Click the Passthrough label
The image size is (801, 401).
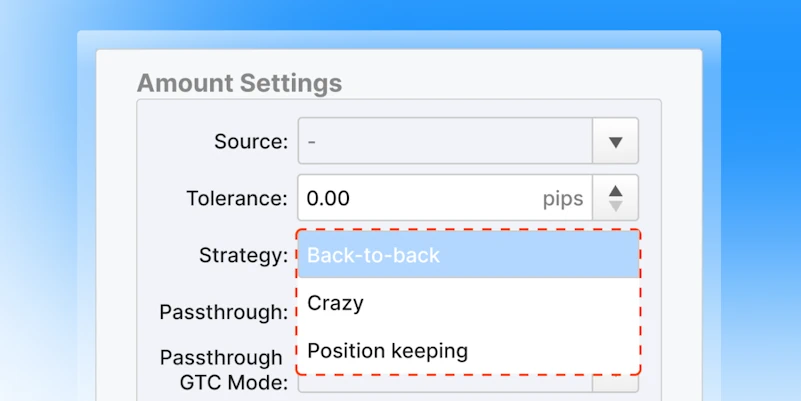[224, 312]
